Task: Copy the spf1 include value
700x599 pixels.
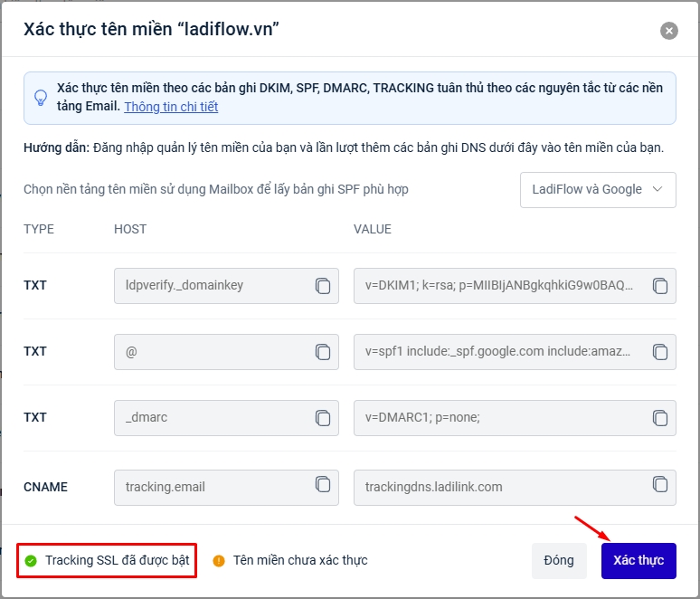Action: point(660,352)
